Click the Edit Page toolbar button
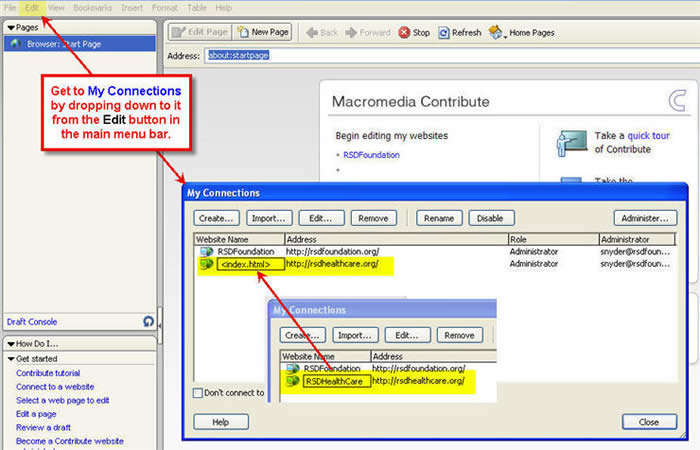Viewport: 700px width, 450px height. 200,32
